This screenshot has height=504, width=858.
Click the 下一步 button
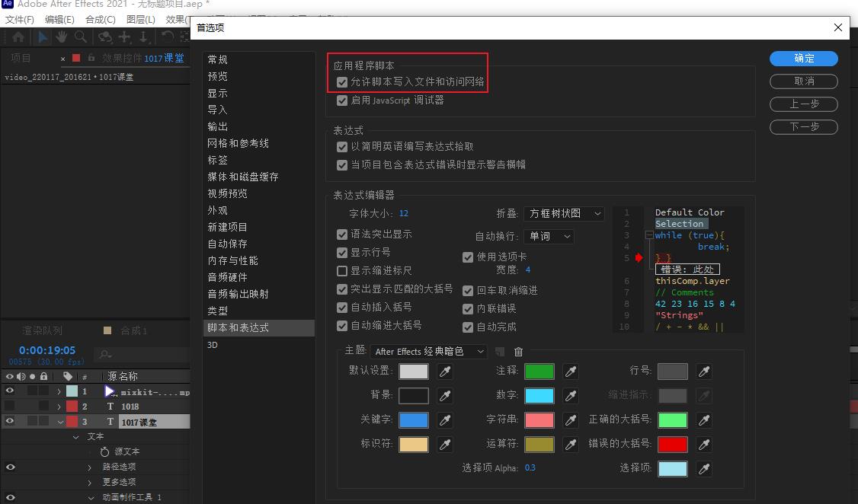pyautogui.click(x=804, y=127)
